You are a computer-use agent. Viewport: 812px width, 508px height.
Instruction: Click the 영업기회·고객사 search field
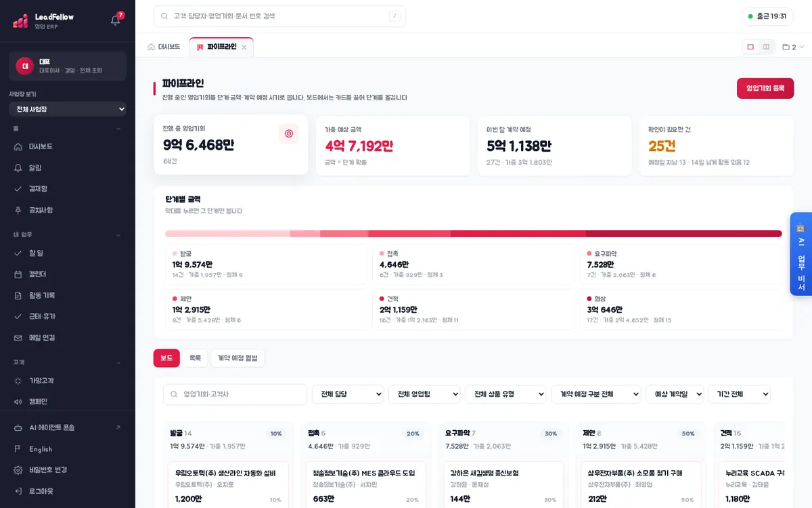pos(235,394)
